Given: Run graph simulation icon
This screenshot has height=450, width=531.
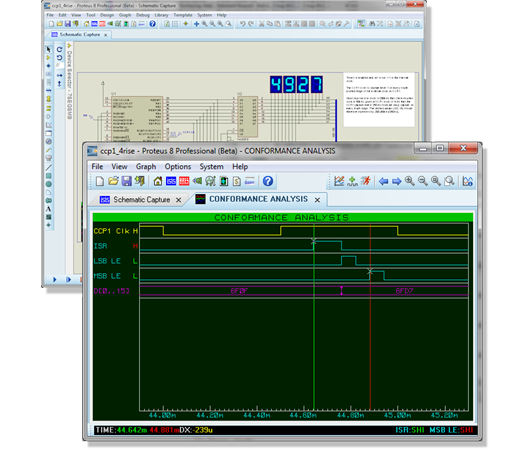Looking at the screenshot, I should [365, 181].
